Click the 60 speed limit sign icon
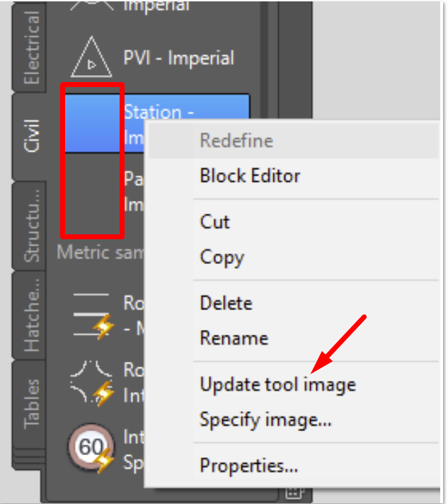 [x=91, y=448]
